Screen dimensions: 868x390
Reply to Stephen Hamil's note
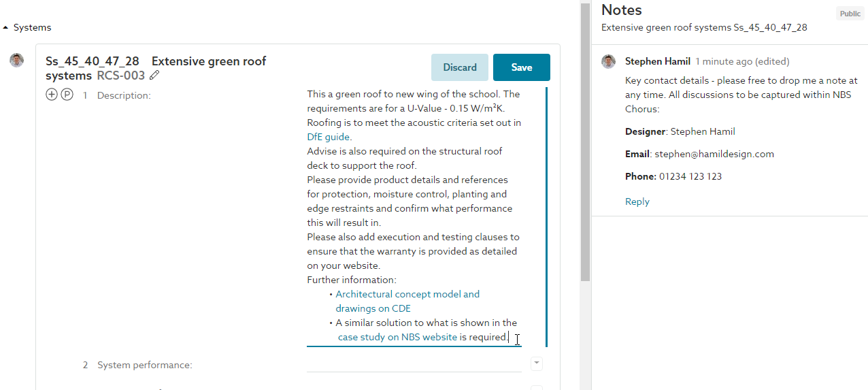click(637, 201)
